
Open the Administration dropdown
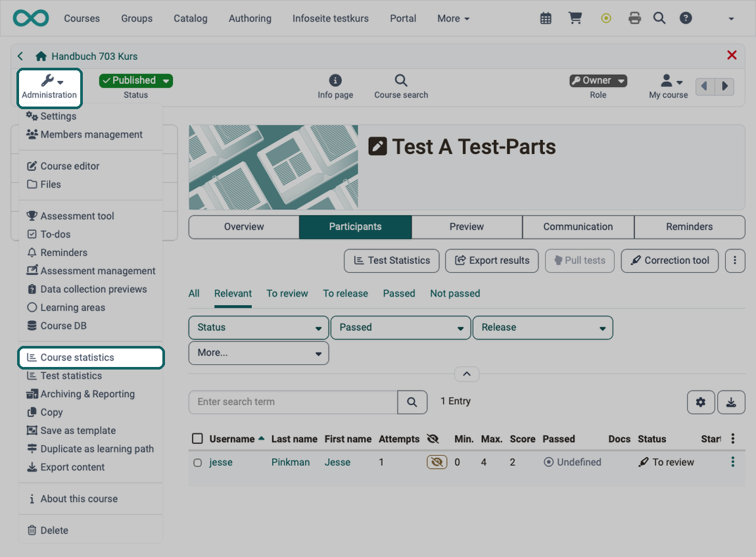click(x=49, y=87)
